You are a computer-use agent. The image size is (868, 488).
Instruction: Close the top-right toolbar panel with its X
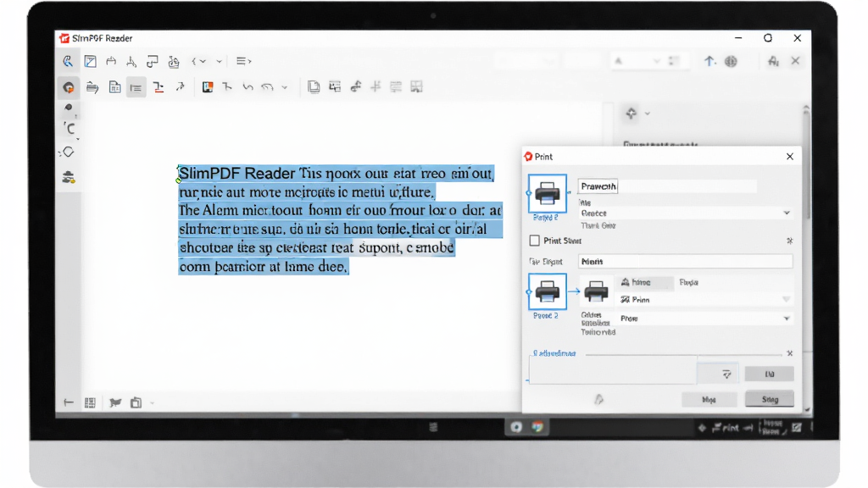point(795,61)
